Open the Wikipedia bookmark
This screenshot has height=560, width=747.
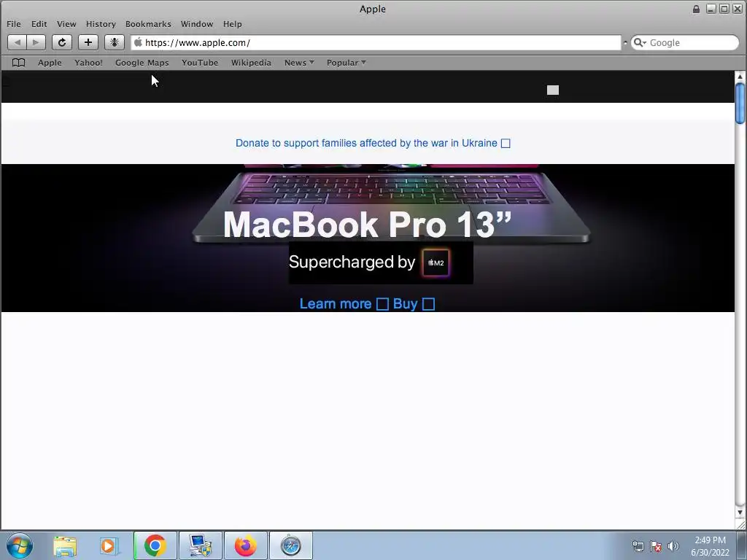251,63
